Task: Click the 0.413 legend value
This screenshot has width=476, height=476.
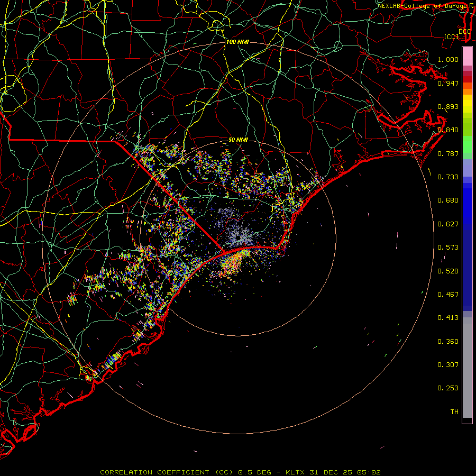Action: (x=448, y=317)
